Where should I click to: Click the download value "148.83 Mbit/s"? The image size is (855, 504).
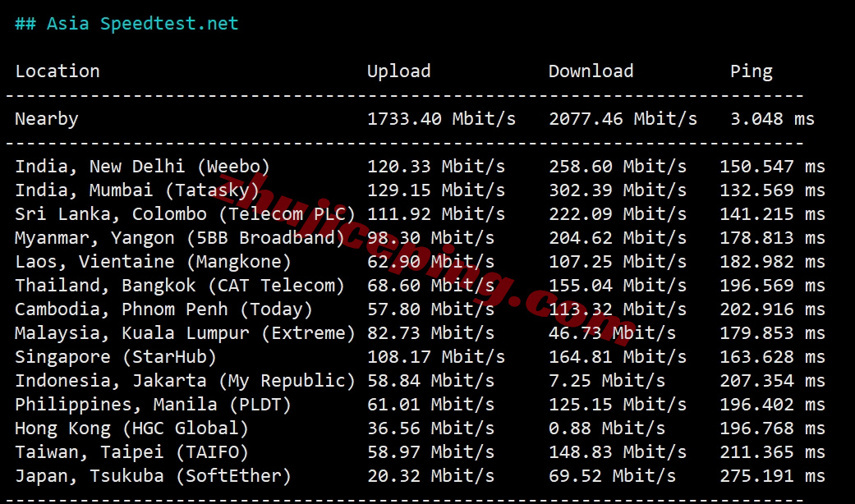coord(618,451)
